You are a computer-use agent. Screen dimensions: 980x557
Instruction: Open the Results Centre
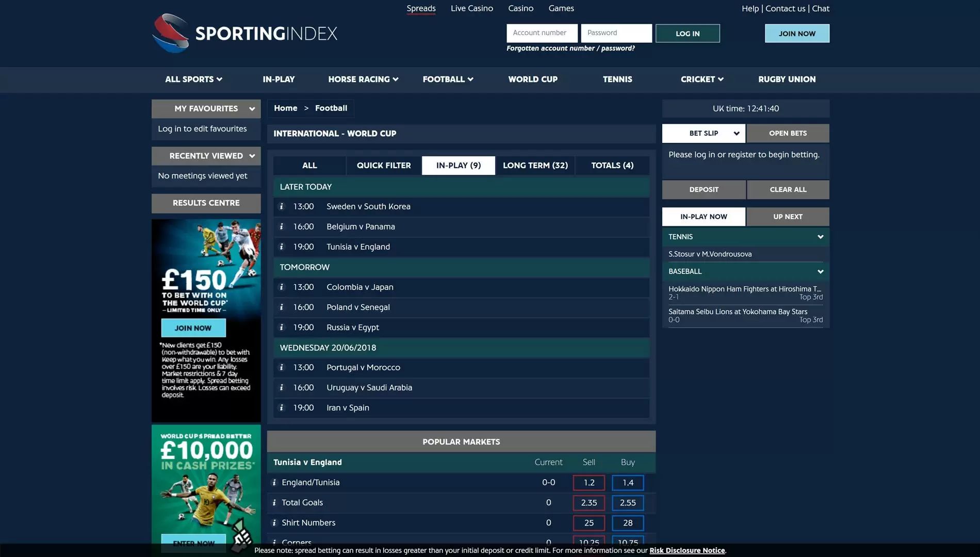(x=206, y=203)
